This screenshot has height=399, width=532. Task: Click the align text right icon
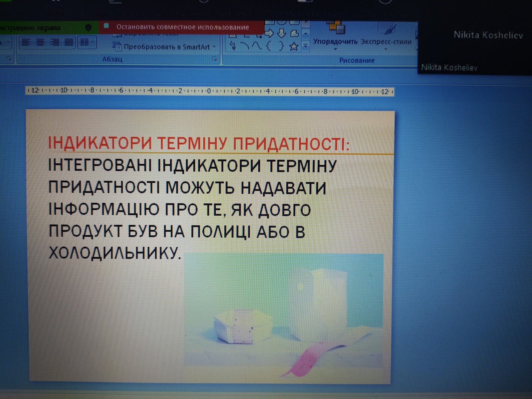tap(55, 42)
